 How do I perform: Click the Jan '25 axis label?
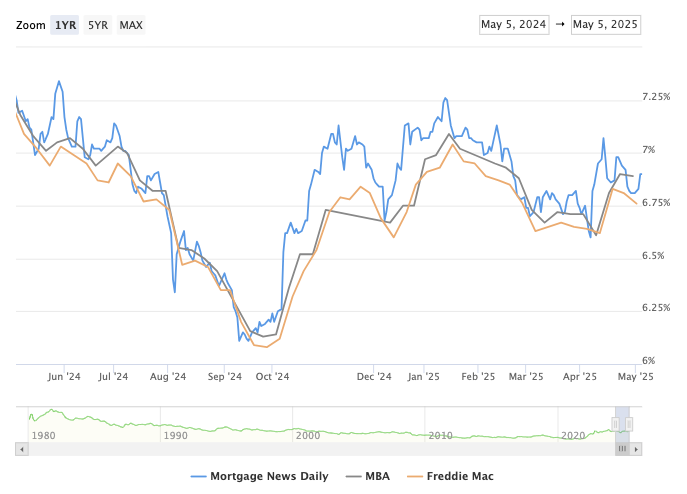click(x=423, y=377)
